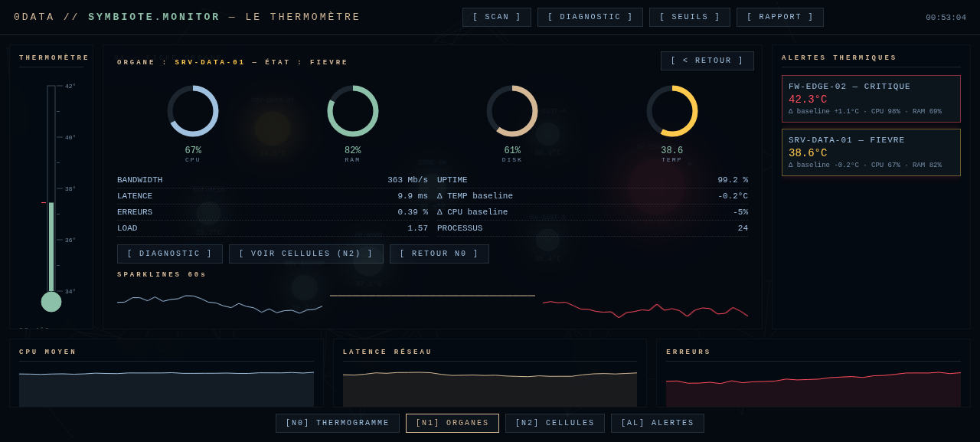Screen dimensions: 980x442
Task: Click the 42° thermometer scale mark
Action: click(70, 86)
